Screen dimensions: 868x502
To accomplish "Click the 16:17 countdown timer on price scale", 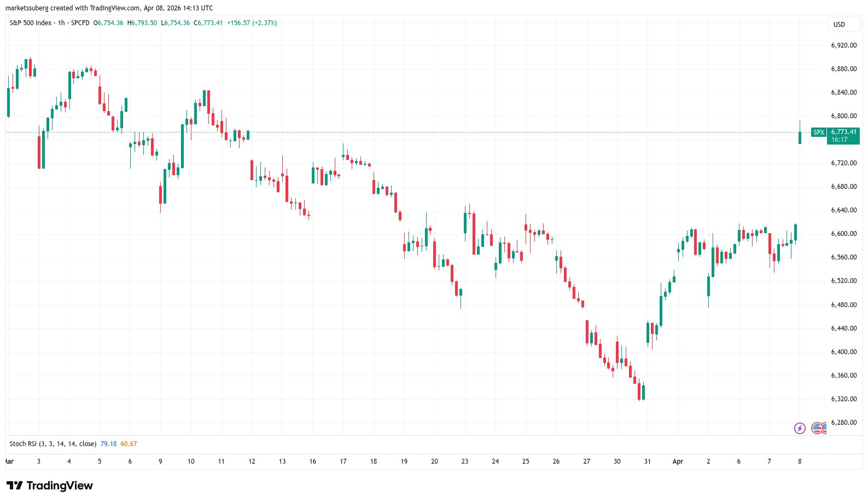I will point(840,140).
